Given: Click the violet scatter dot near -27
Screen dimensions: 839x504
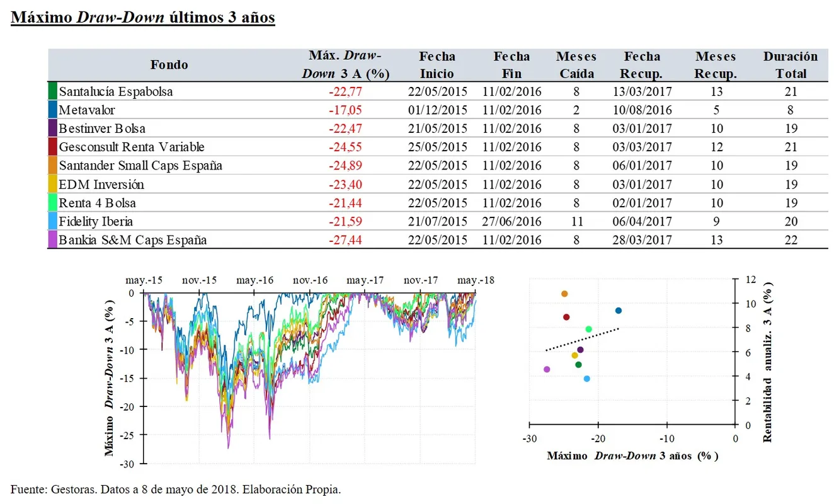Looking at the screenshot, I should [547, 369].
